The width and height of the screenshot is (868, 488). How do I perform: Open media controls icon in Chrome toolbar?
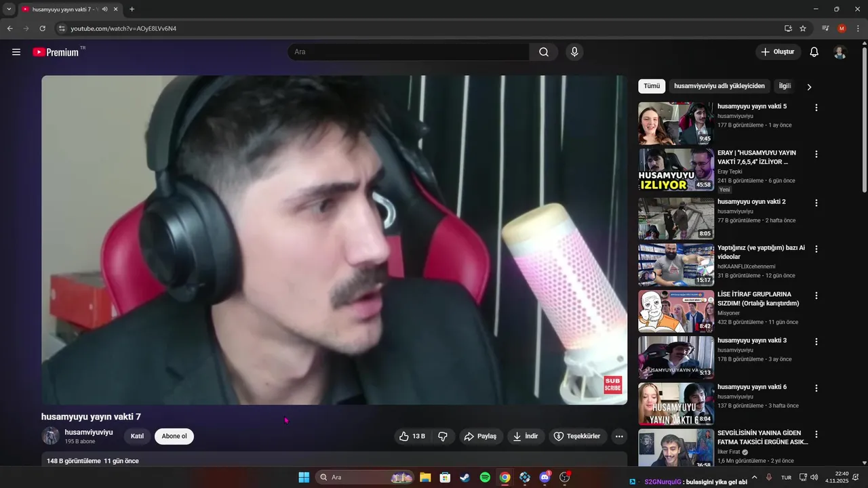[825, 28]
